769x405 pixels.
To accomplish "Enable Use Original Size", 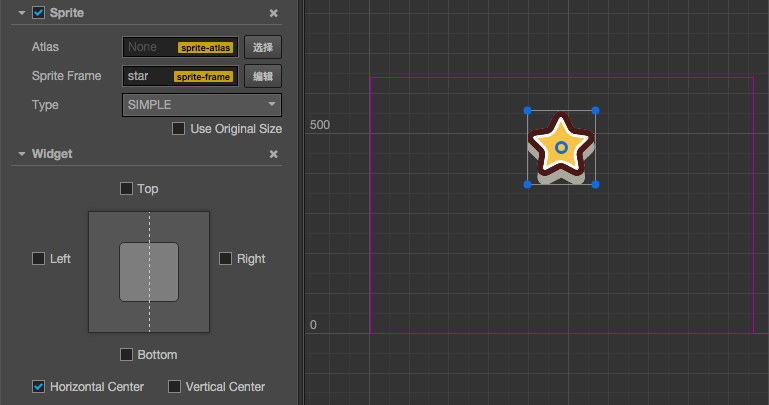I will pyautogui.click(x=178, y=128).
